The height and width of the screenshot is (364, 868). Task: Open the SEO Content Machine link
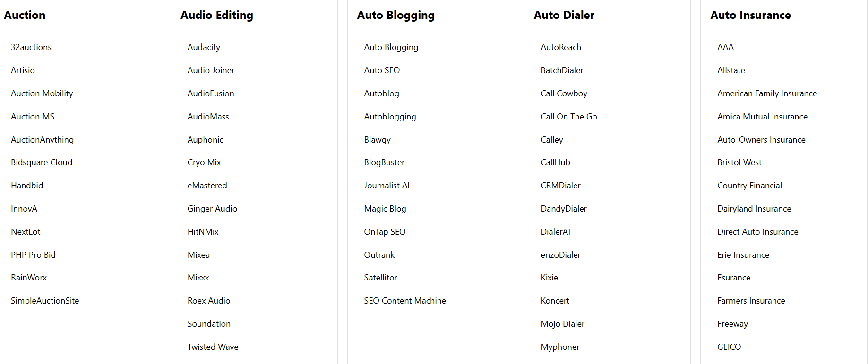tap(404, 300)
